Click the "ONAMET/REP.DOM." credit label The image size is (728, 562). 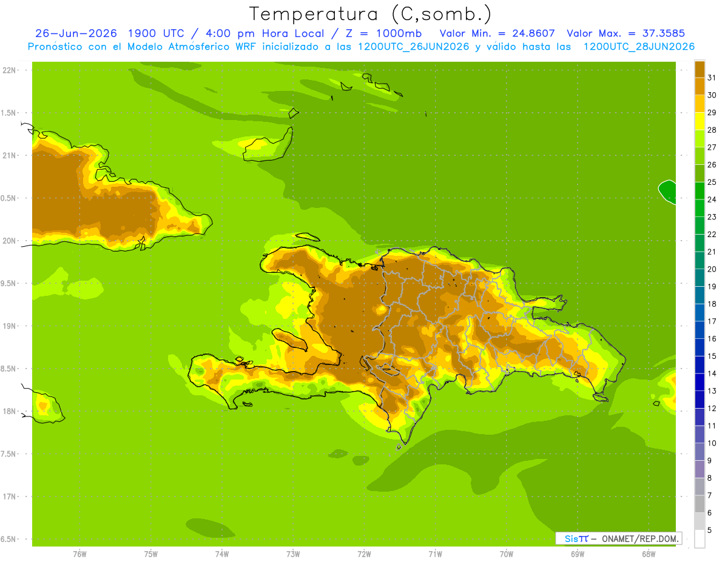click(639, 538)
